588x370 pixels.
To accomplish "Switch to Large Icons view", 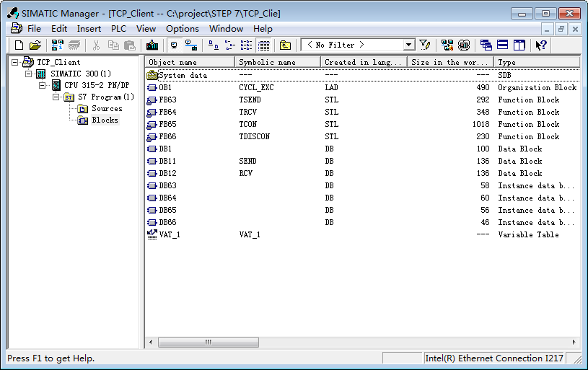I will click(213, 45).
